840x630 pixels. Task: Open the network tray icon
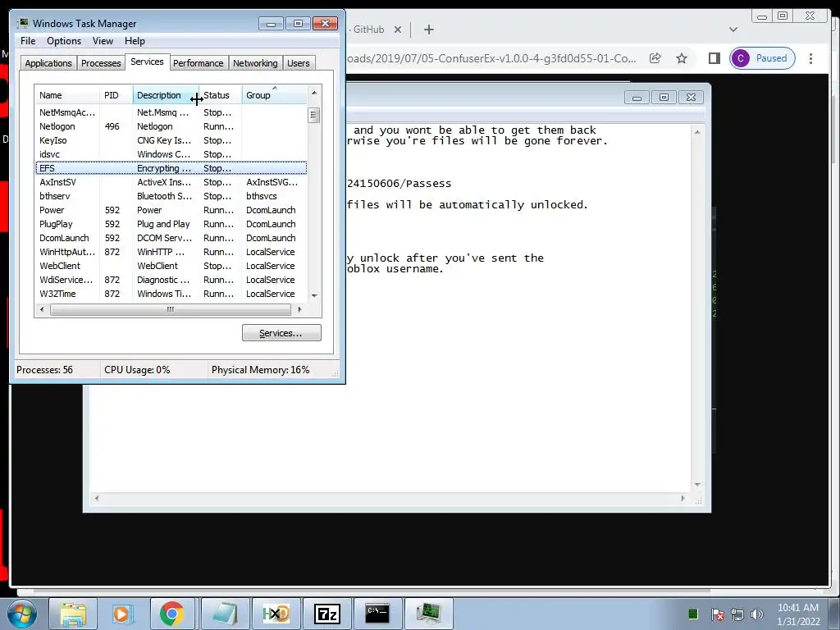(x=737, y=614)
